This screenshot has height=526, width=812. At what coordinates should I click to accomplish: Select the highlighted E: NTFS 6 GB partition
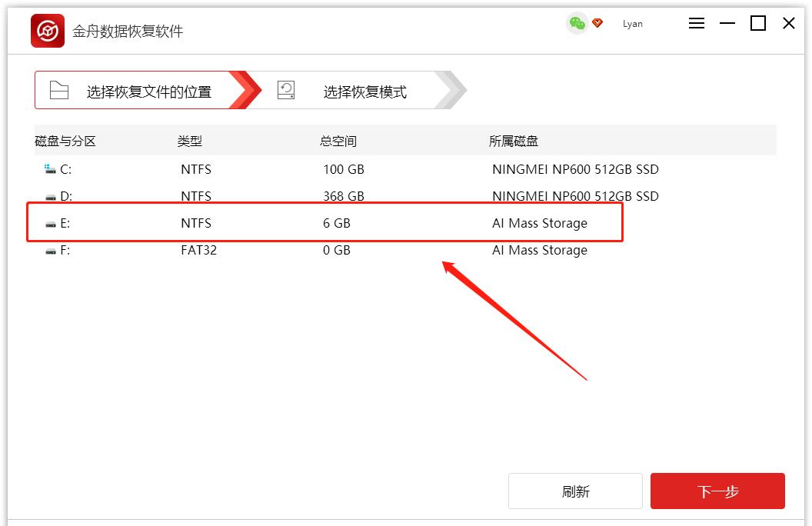[x=308, y=223]
